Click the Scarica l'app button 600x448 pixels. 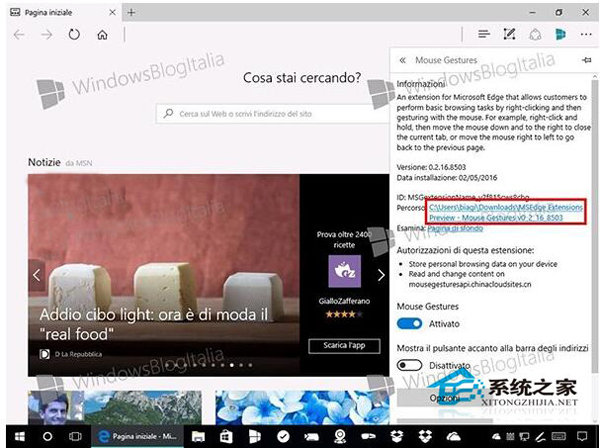344,345
